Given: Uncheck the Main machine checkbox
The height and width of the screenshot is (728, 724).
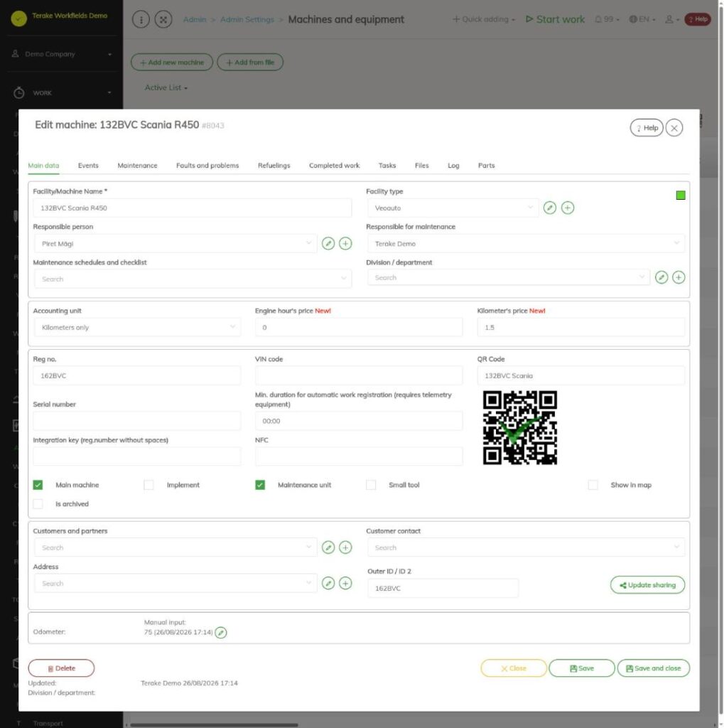Looking at the screenshot, I should click(38, 485).
